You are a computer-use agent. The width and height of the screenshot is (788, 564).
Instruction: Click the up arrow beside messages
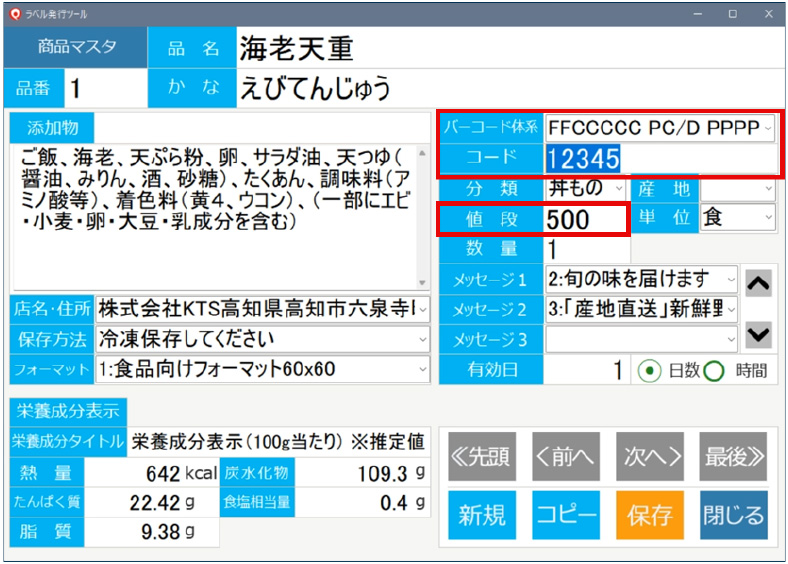point(759,283)
